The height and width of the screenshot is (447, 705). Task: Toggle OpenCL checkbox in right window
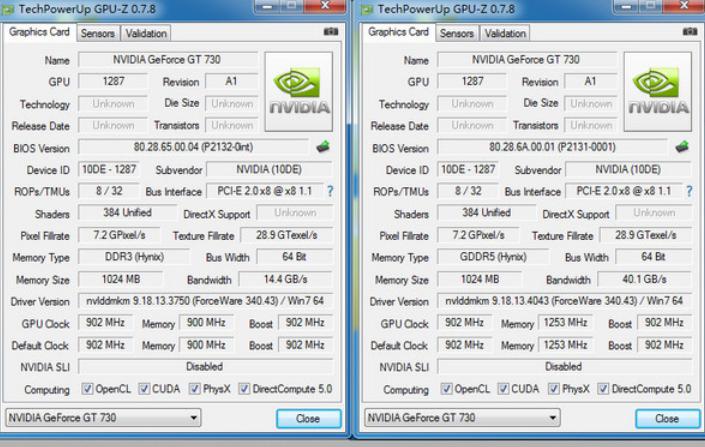pos(446,389)
